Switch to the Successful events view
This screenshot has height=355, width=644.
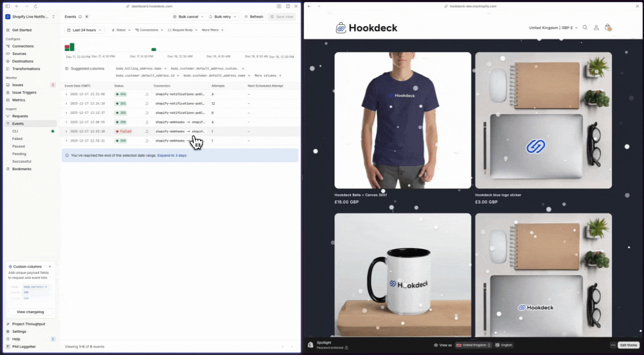click(x=22, y=161)
